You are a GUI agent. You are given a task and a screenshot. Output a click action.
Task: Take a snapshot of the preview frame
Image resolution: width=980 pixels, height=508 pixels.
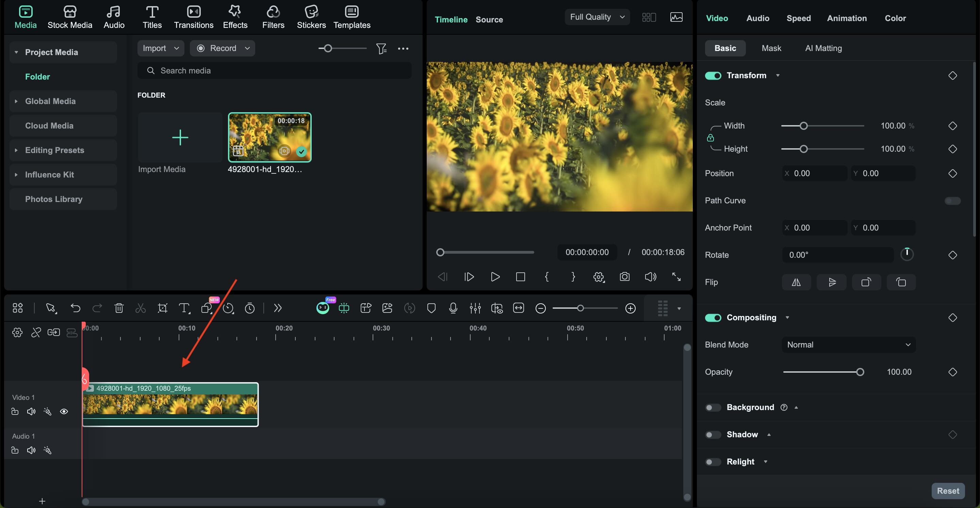(x=625, y=277)
